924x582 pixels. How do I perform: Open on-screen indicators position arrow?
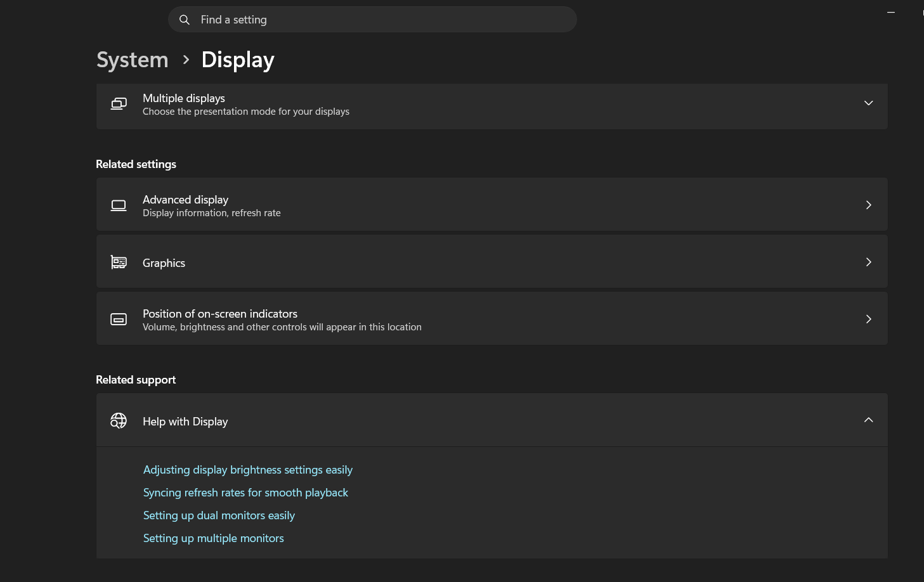tap(869, 319)
